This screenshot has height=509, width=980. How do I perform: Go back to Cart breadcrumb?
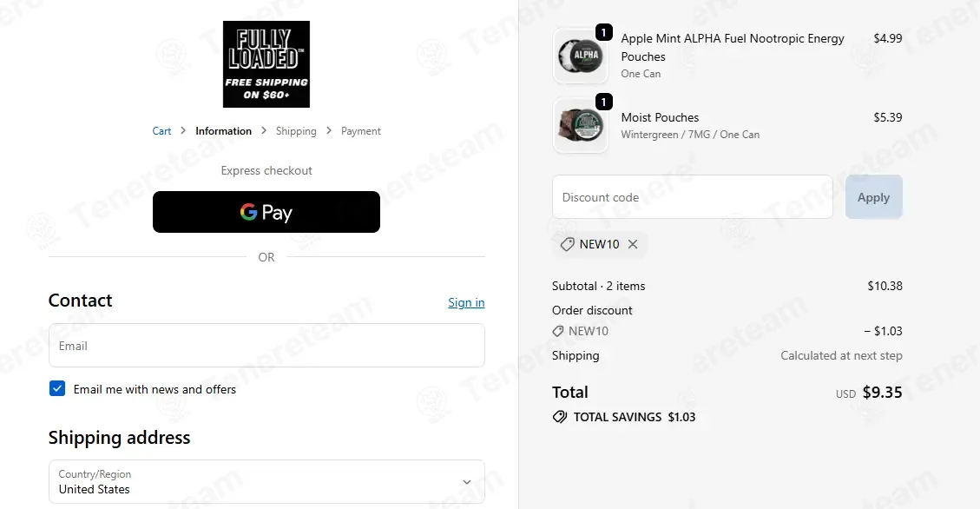click(161, 131)
